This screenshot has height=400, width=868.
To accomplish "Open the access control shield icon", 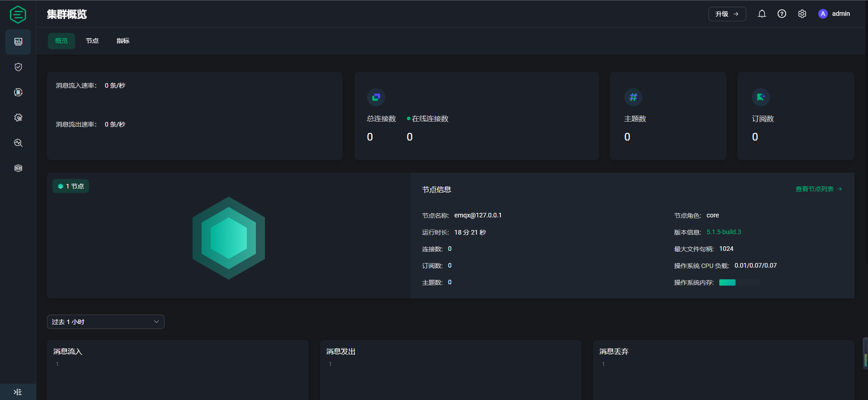I will [18, 67].
